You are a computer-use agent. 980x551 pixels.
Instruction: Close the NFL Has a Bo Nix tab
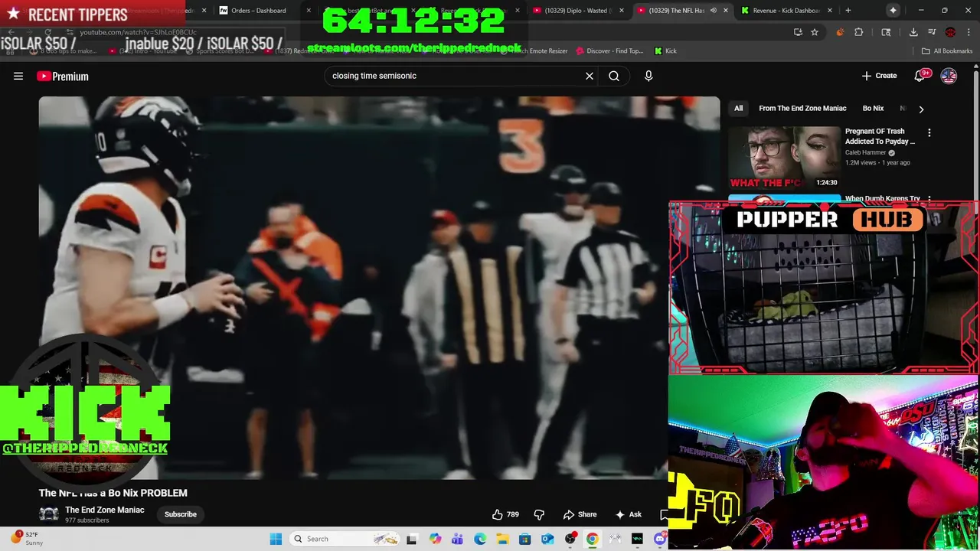point(725,11)
